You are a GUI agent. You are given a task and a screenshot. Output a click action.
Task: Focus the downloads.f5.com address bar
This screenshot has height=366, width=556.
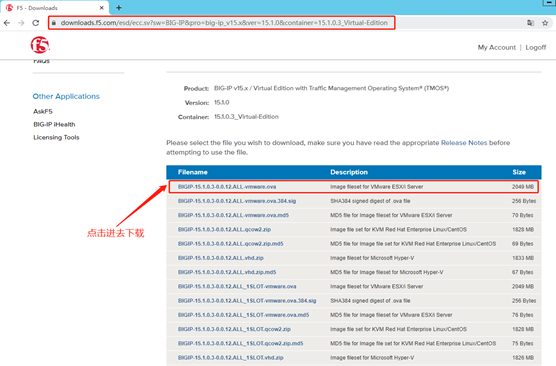224,23
